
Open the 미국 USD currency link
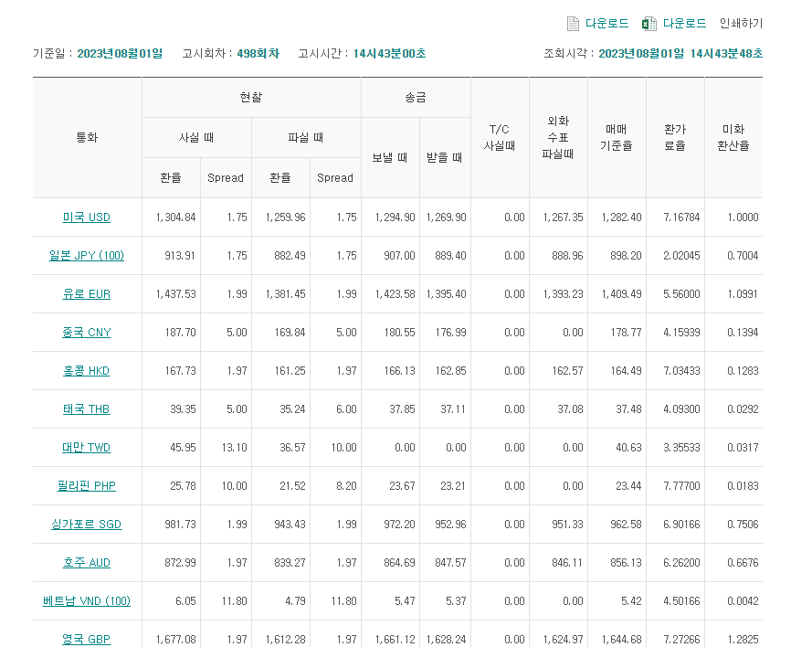87,217
